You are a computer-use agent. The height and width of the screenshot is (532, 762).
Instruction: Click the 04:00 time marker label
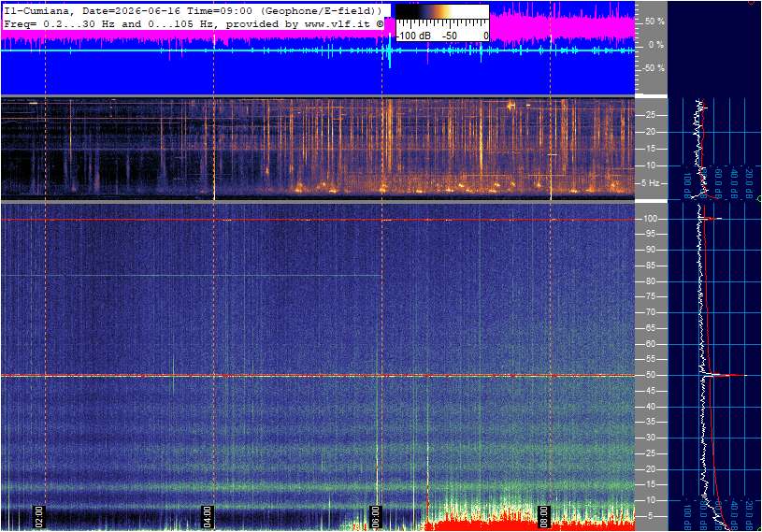tap(208, 516)
